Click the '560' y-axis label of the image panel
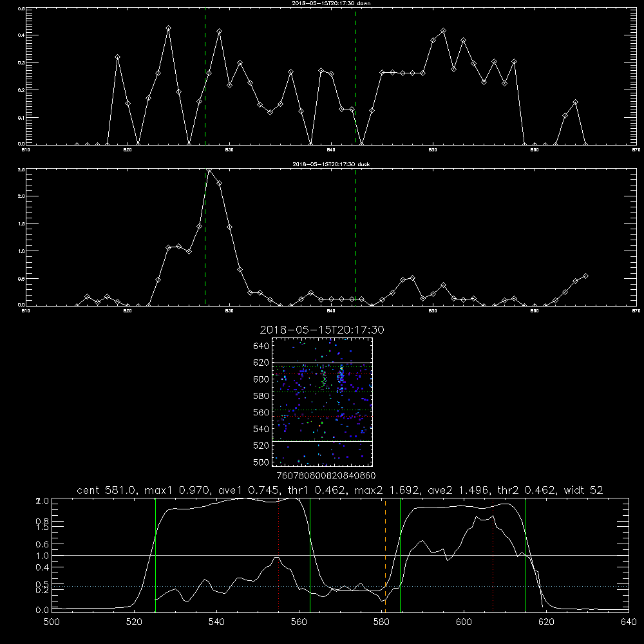 (x=261, y=412)
